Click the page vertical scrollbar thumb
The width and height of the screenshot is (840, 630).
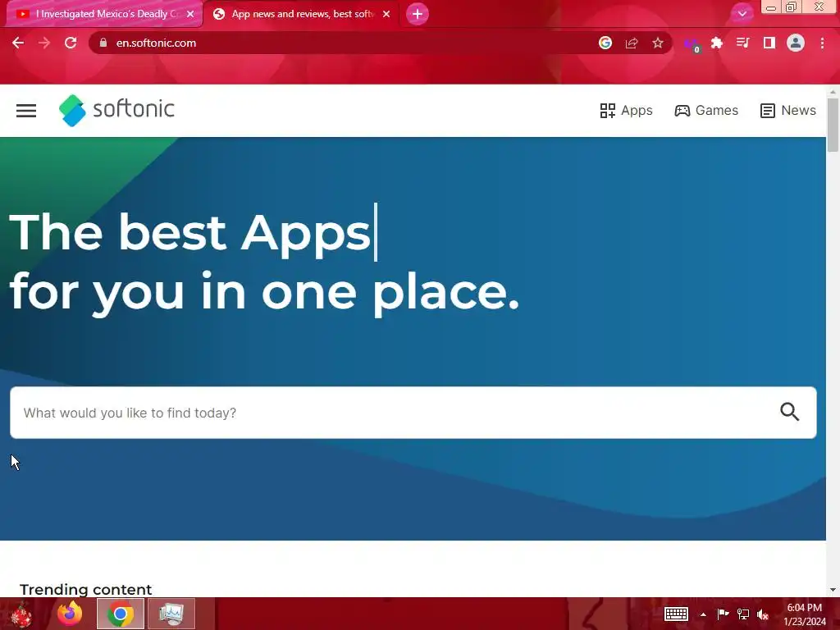[833, 125]
